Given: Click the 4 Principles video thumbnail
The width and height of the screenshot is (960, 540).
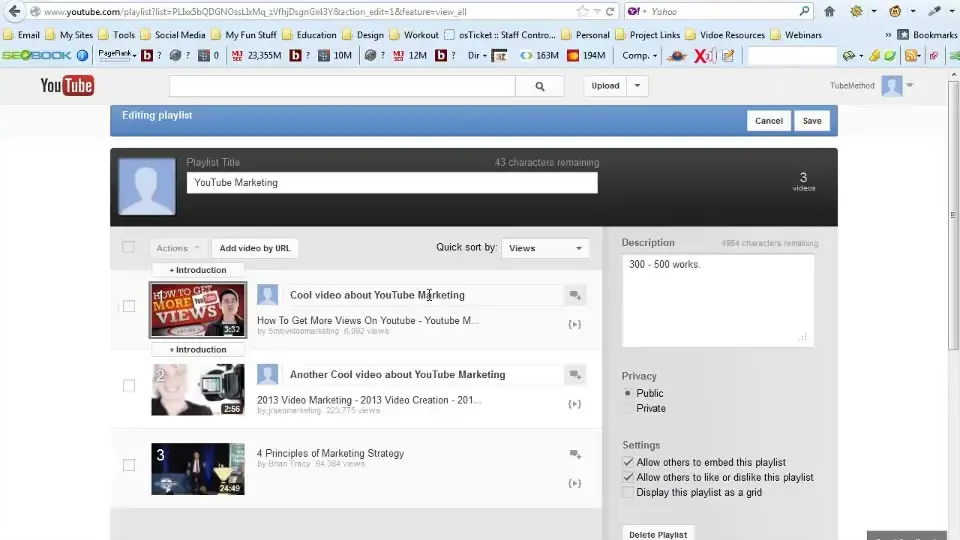Looking at the screenshot, I should click(198, 469).
